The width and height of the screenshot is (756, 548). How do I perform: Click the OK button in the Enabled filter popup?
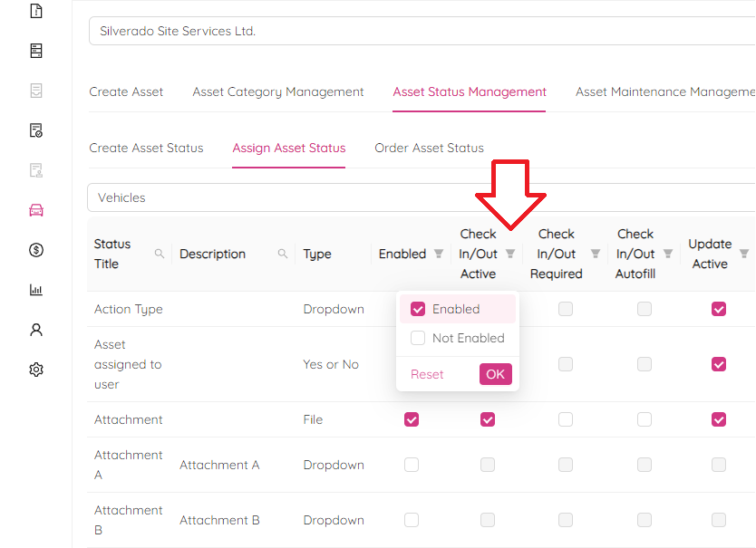[x=495, y=374]
